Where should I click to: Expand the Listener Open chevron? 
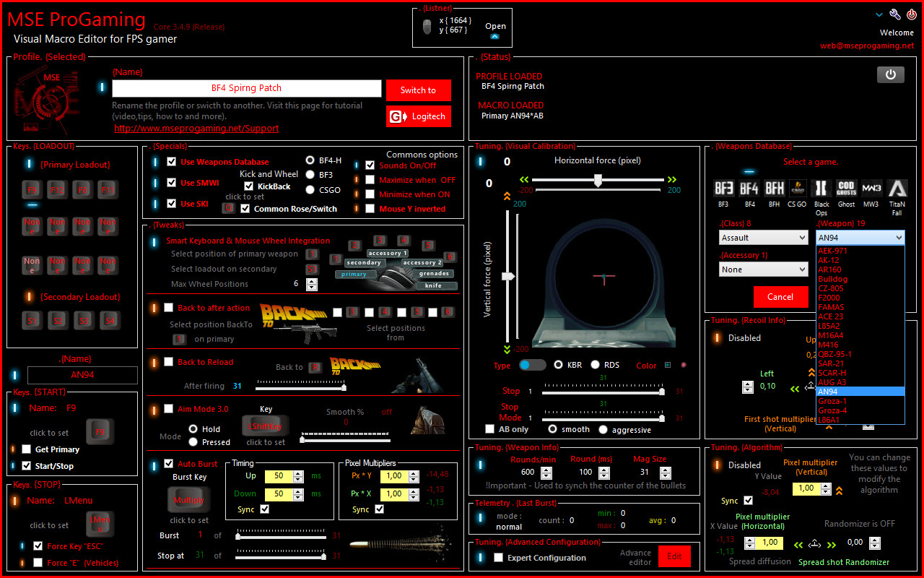click(494, 36)
